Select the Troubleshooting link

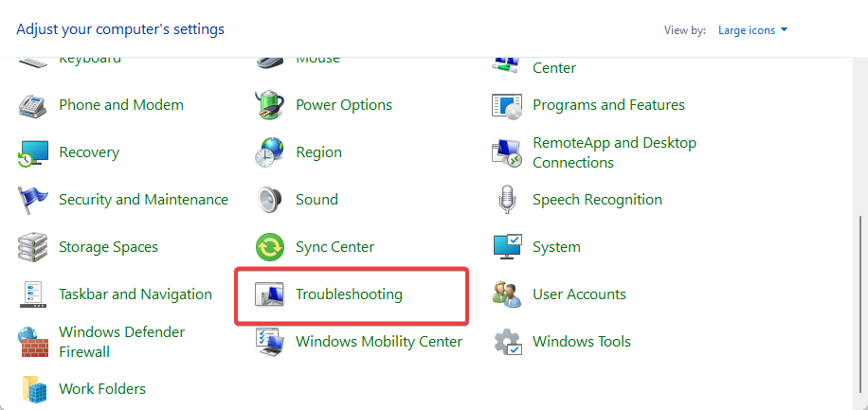349,294
